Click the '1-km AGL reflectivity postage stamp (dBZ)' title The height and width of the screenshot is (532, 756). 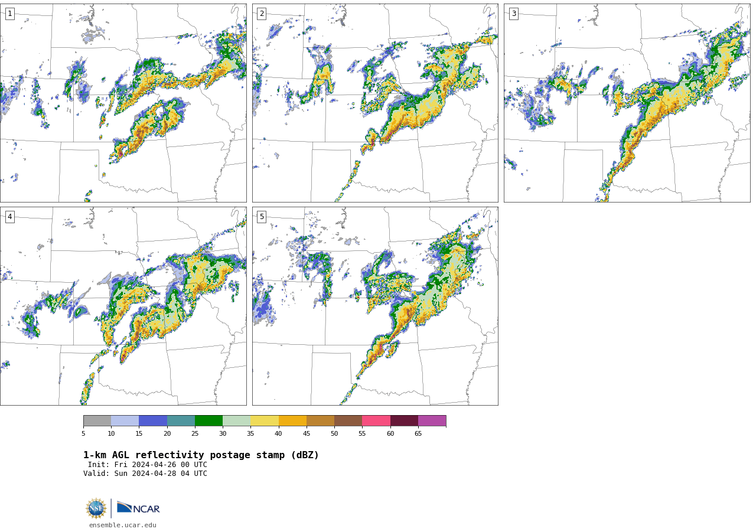[x=201, y=455]
